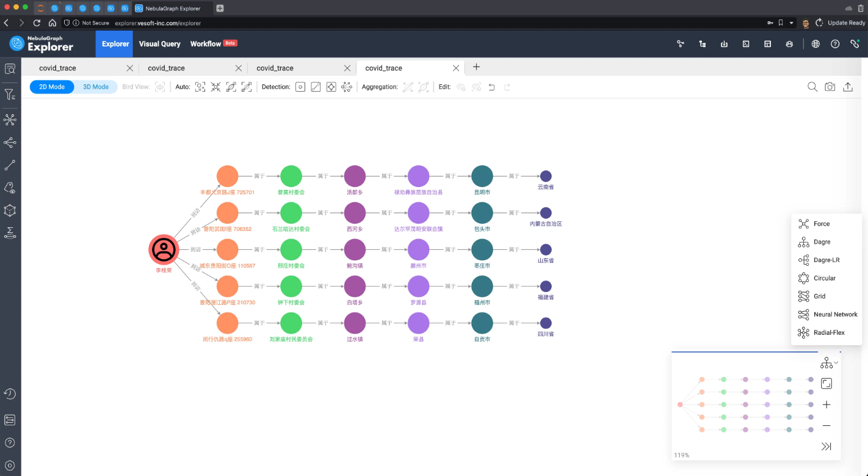Click the undo arrow in Edit tools
This screenshot has height=476, width=868.
[492, 87]
